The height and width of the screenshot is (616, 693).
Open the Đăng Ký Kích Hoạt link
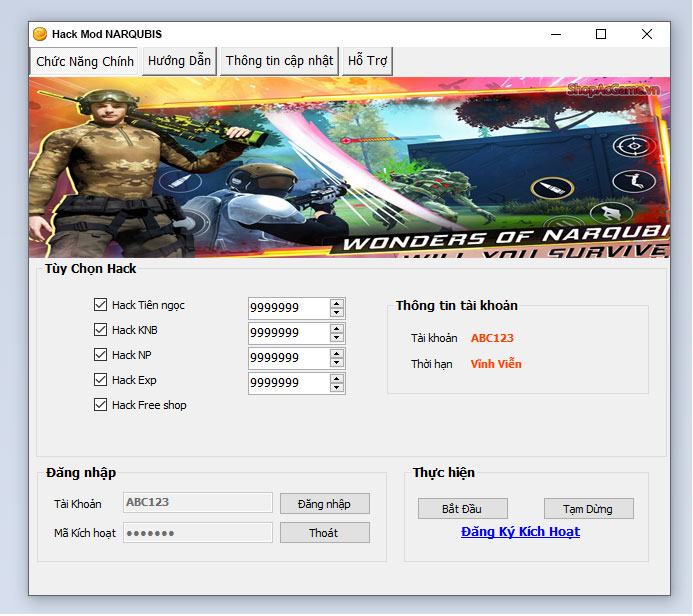(520, 532)
